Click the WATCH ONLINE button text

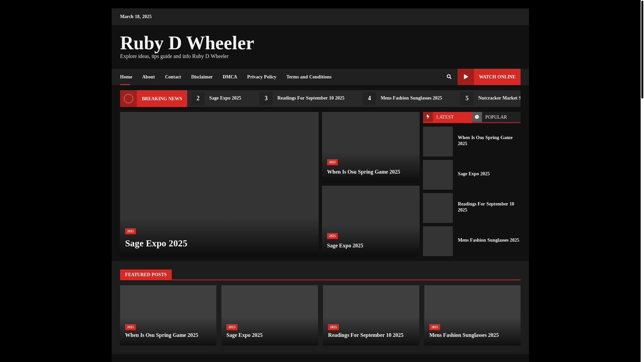tap(497, 77)
